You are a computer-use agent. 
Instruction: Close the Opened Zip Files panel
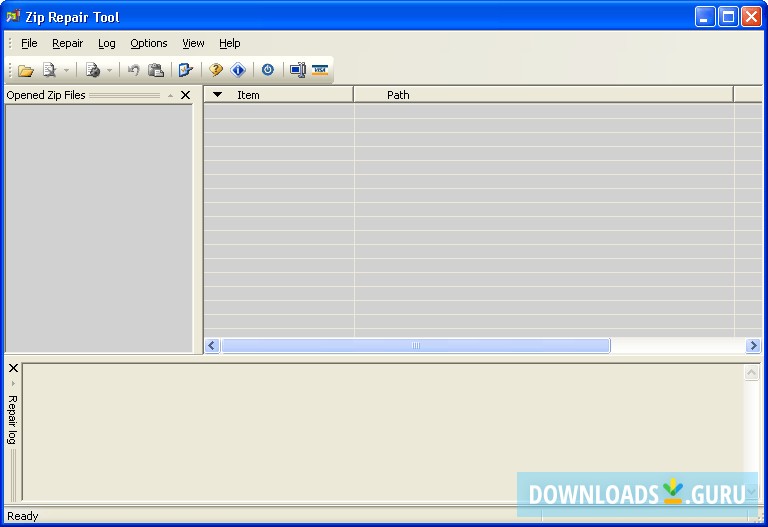(x=185, y=95)
